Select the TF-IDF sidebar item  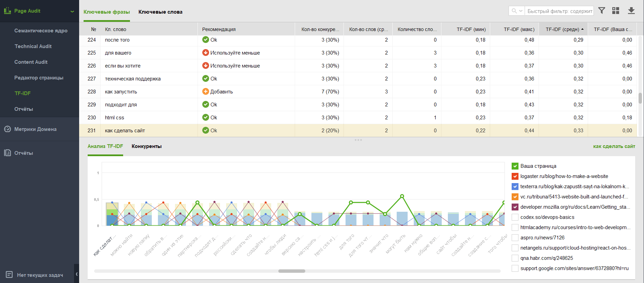23,93
